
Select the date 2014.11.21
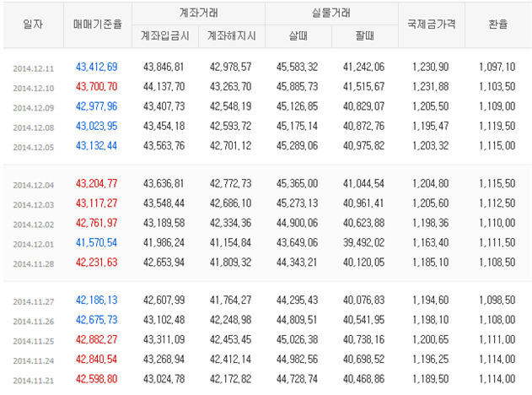point(33,381)
